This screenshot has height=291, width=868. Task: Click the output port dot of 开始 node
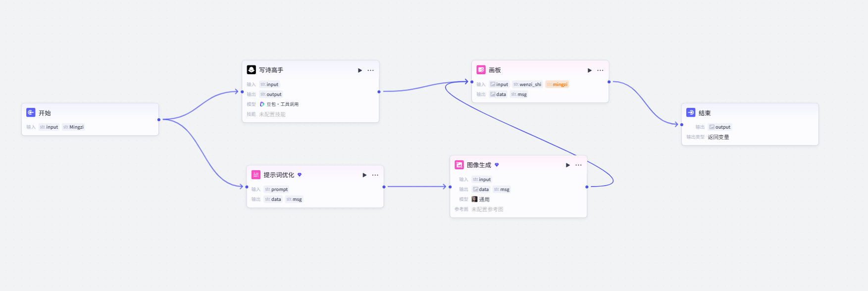158,120
